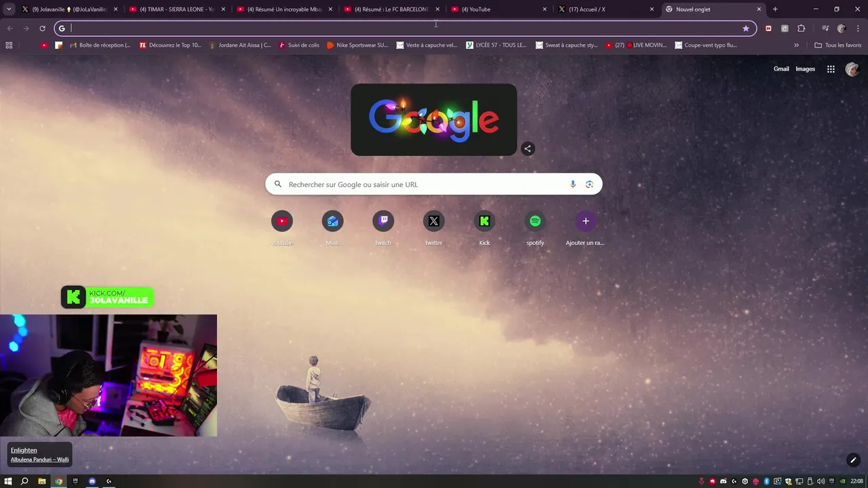Search by image with Google Lens icon
Viewport: 868px width, 488px height.
tap(589, 184)
